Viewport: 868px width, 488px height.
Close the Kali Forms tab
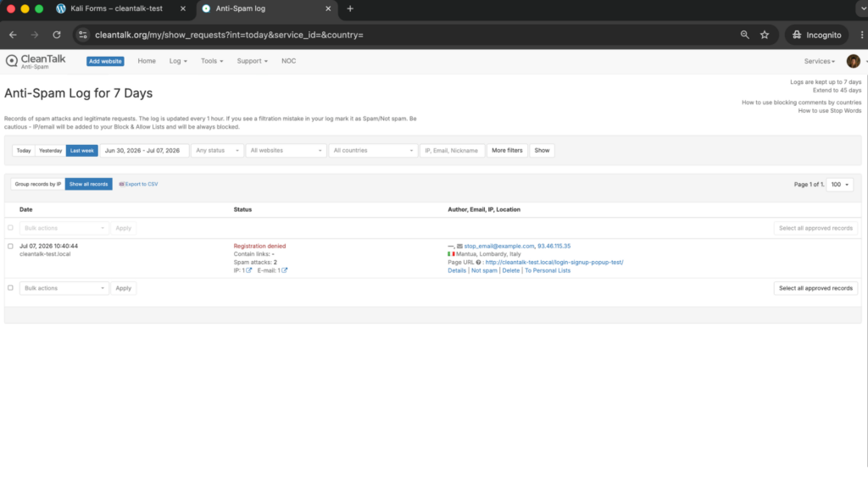183,8
